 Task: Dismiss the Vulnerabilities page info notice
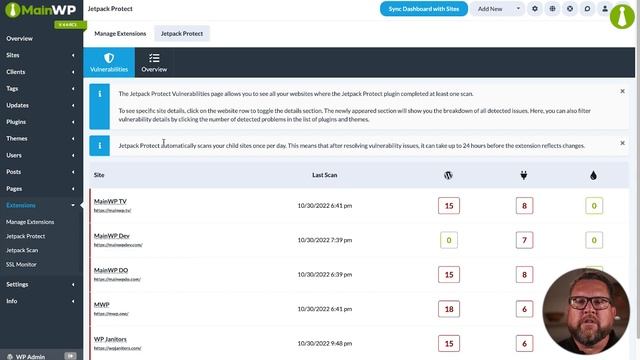coord(622,91)
